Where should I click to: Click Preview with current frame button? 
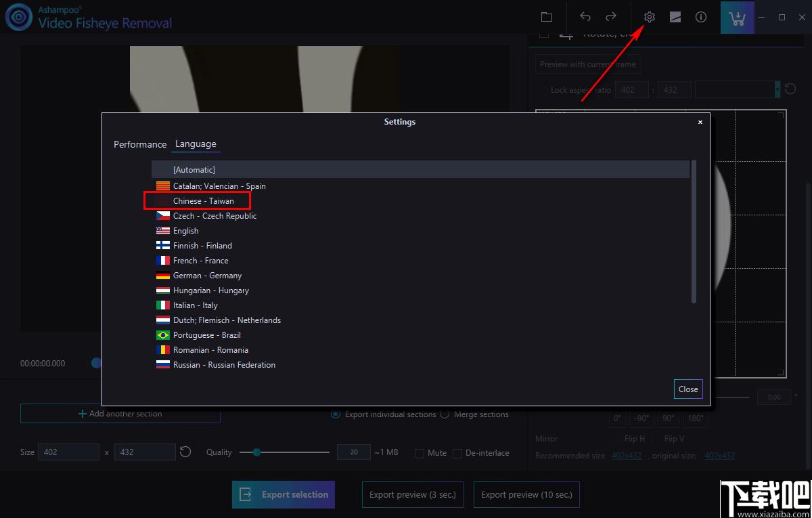588,64
